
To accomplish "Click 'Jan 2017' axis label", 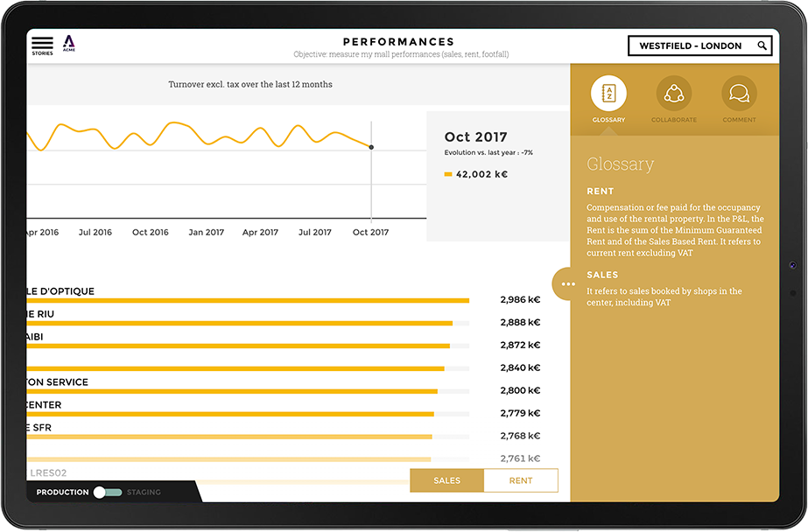I will click(206, 232).
